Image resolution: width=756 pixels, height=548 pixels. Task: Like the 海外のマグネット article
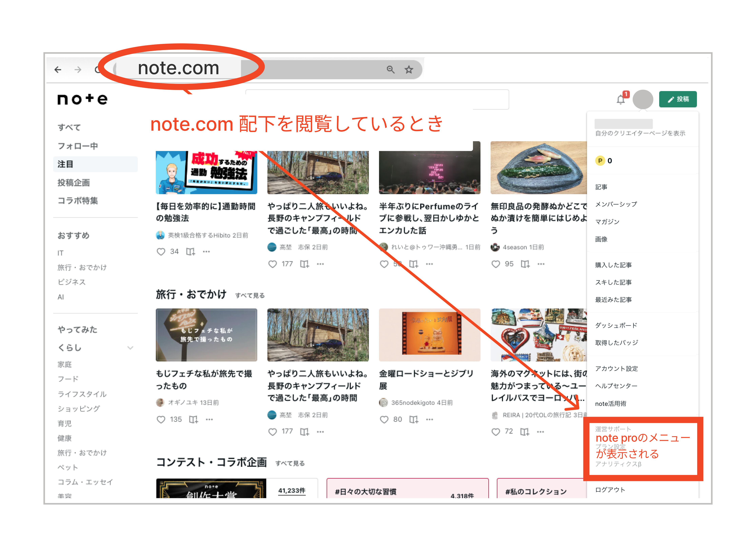(496, 432)
